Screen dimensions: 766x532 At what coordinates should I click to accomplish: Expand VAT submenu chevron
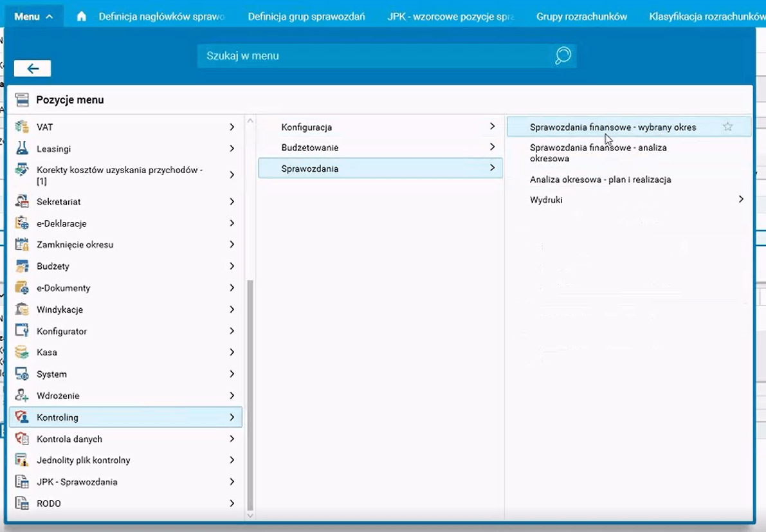232,127
